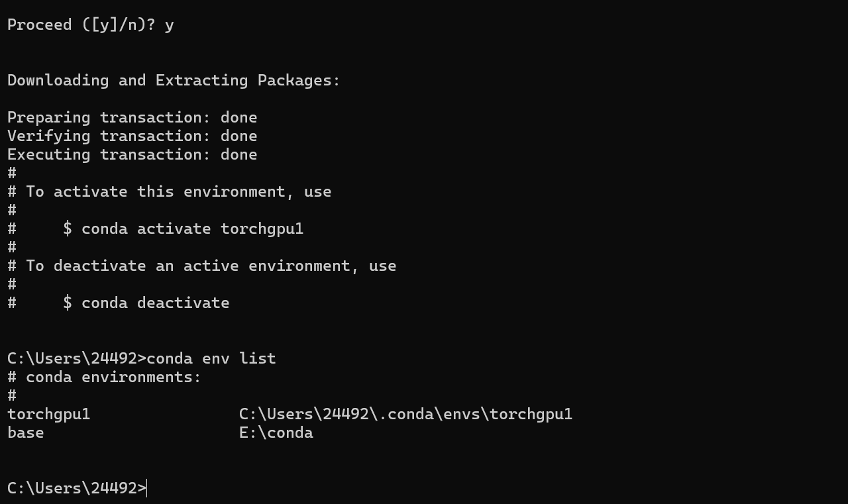Image resolution: width=848 pixels, height=504 pixels.
Task: Click the 'E:\conda' base environment path
Action: click(276, 432)
